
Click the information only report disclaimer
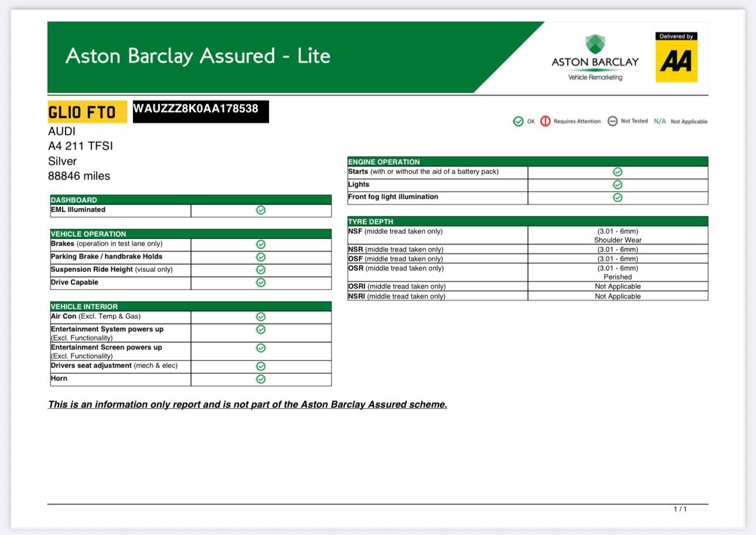tap(247, 404)
